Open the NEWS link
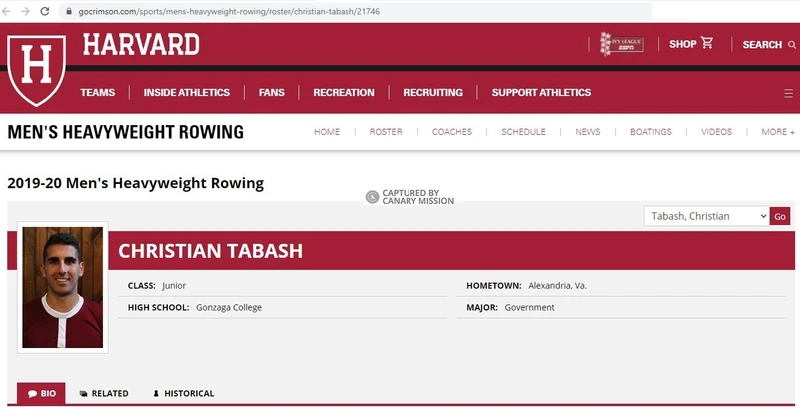 (588, 132)
